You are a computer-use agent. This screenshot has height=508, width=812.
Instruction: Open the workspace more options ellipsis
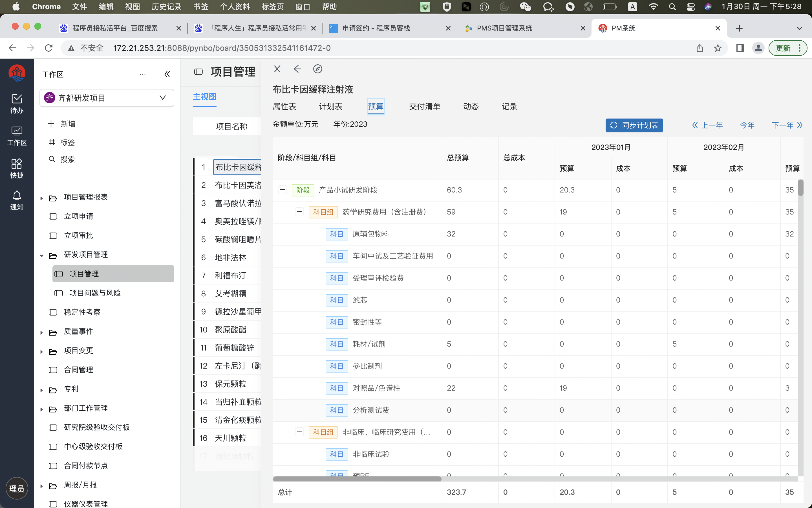point(143,74)
